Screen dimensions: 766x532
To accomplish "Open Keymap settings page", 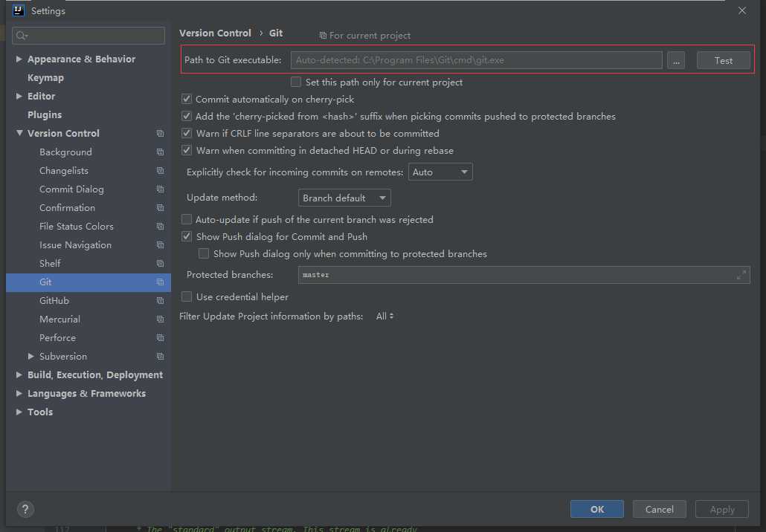I will point(45,77).
